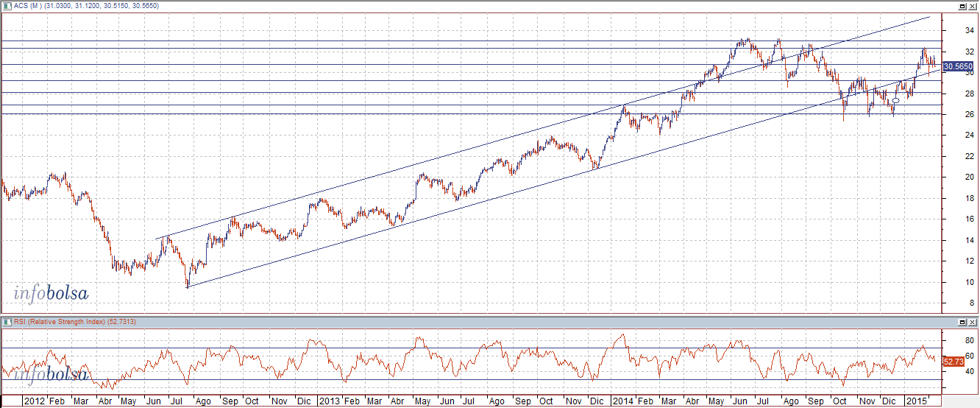This screenshot has height=408, width=980.
Task: Click the 8 price axis label
Action: (x=970, y=303)
